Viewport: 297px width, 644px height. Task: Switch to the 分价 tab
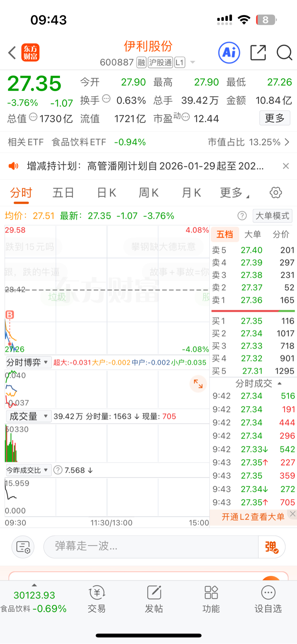coord(281,234)
